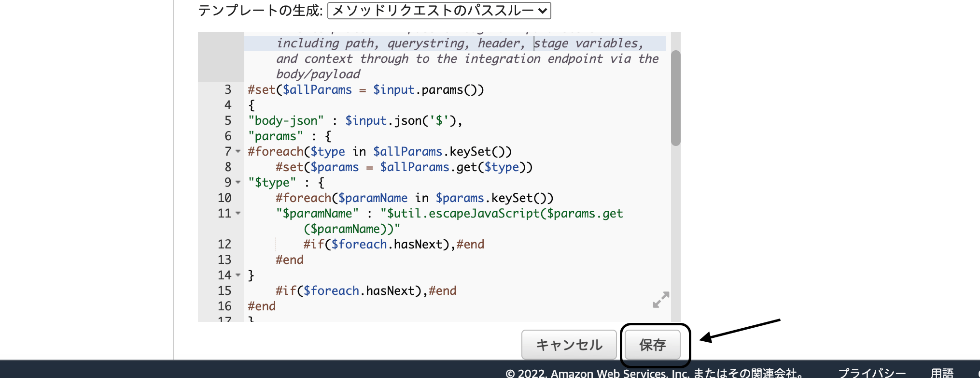Collapse the fold arrow on line 14
Image resolution: width=980 pixels, height=378 pixels.
click(x=238, y=275)
